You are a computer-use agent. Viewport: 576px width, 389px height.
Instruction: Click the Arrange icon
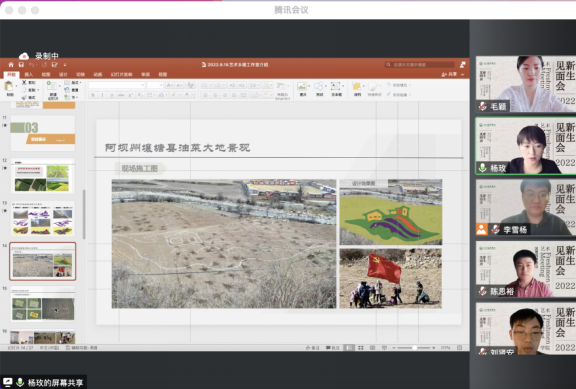click(356, 87)
